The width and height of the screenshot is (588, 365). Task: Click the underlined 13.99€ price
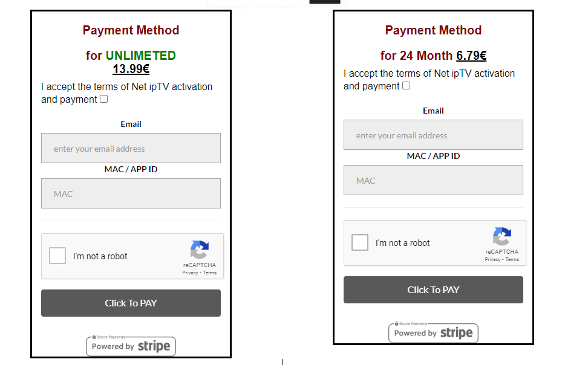tap(131, 69)
